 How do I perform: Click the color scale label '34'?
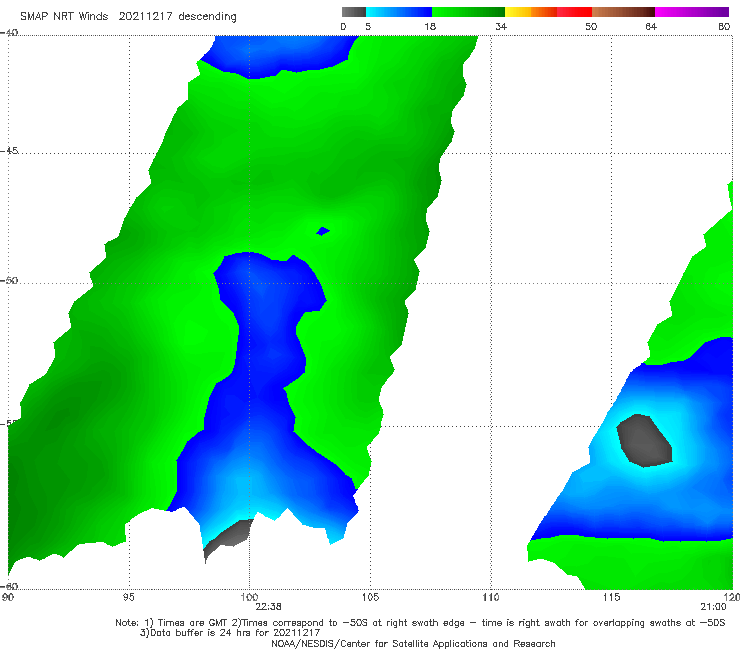coord(501,27)
